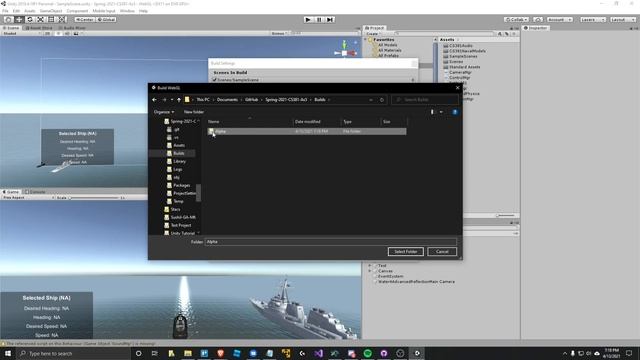Screen dimensions: 640x360
Task: Select the Move tool in Unity toolbar
Action: click(19, 20)
